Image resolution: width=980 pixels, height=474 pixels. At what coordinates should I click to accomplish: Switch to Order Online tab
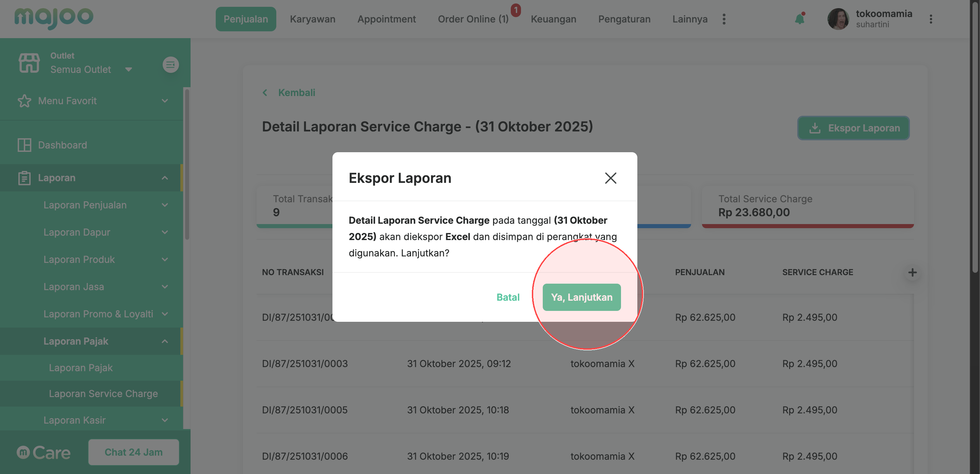click(473, 19)
